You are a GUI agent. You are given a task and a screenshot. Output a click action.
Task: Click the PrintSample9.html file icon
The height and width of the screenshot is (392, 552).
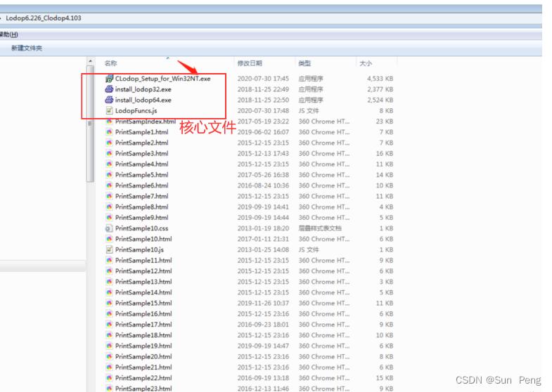[109, 218]
